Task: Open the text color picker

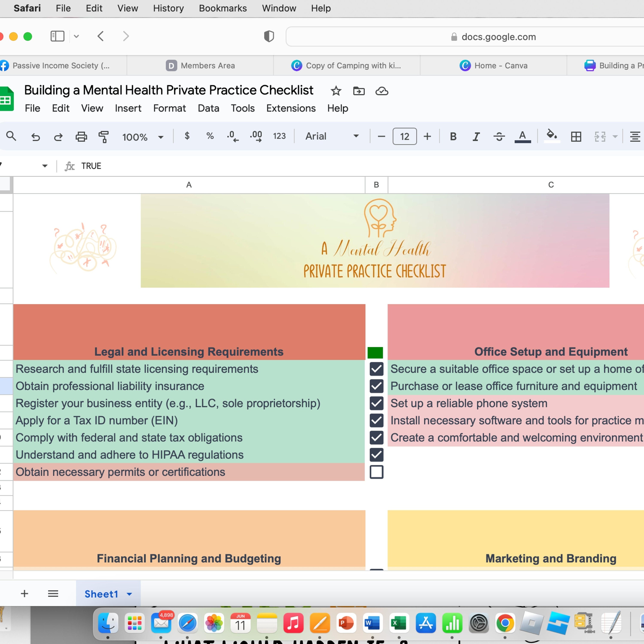Action: point(523,136)
